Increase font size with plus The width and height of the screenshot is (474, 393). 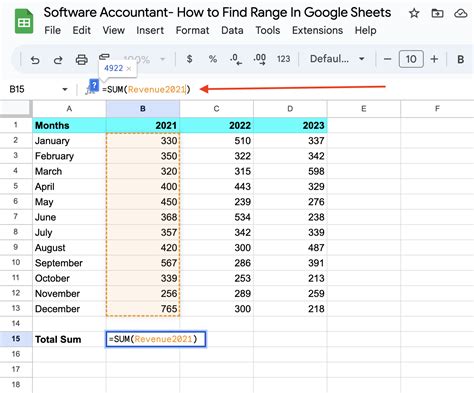(x=434, y=59)
